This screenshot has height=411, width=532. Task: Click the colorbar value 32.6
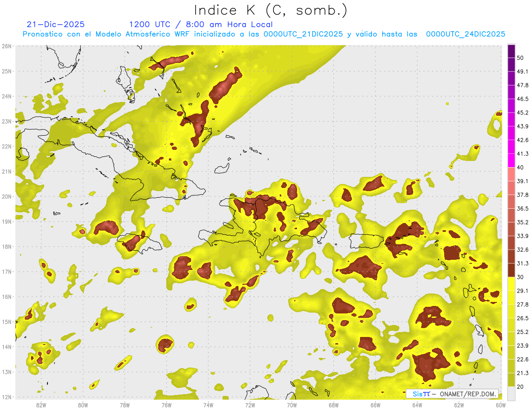coord(523,250)
